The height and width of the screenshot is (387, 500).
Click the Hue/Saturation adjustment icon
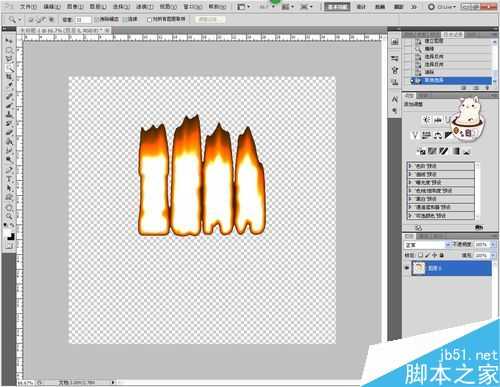[426, 135]
